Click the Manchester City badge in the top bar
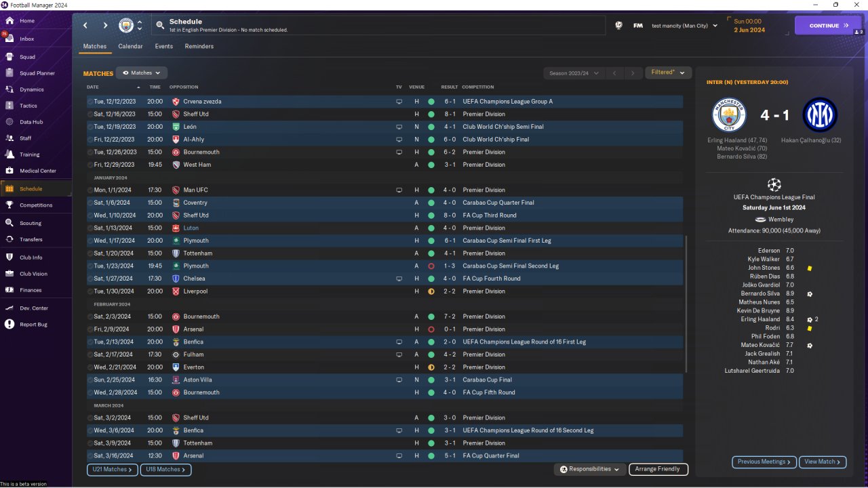 (126, 26)
